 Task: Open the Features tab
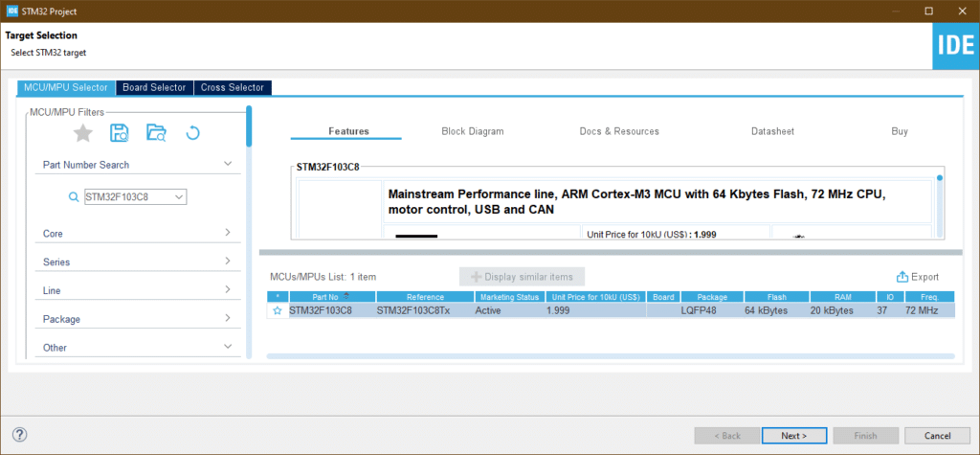pos(348,131)
